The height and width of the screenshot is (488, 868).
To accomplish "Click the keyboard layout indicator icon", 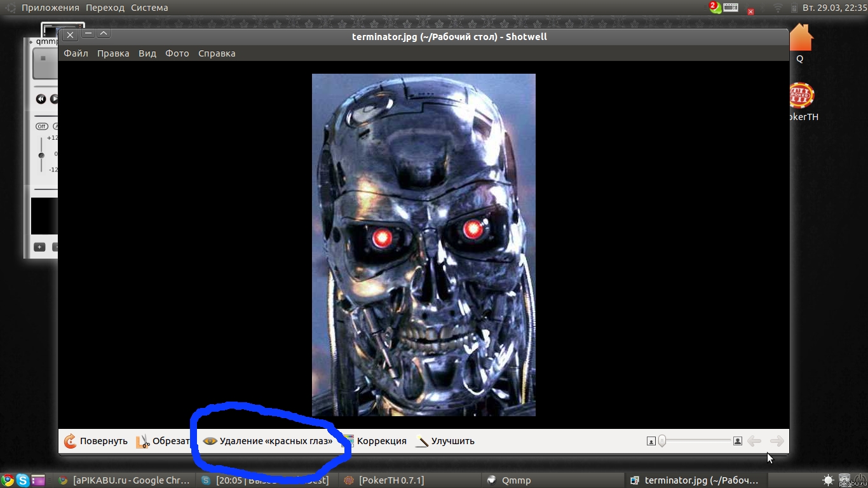I will tap(731, 8).
